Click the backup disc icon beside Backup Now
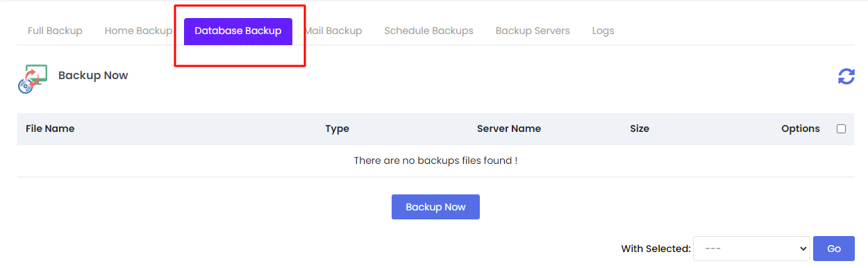 [x=32, y=78]
